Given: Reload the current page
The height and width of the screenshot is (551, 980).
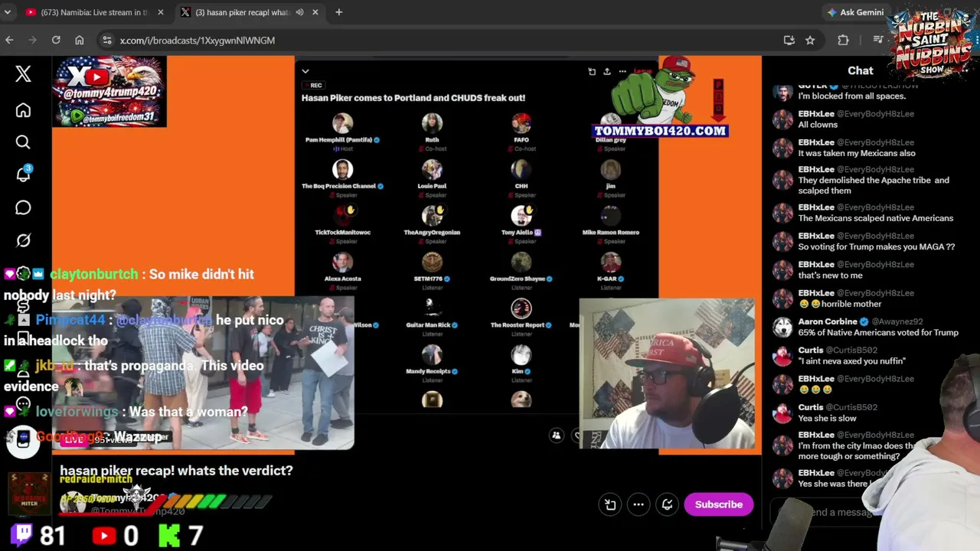Looking at the screenshot, I should pos(56,40).
